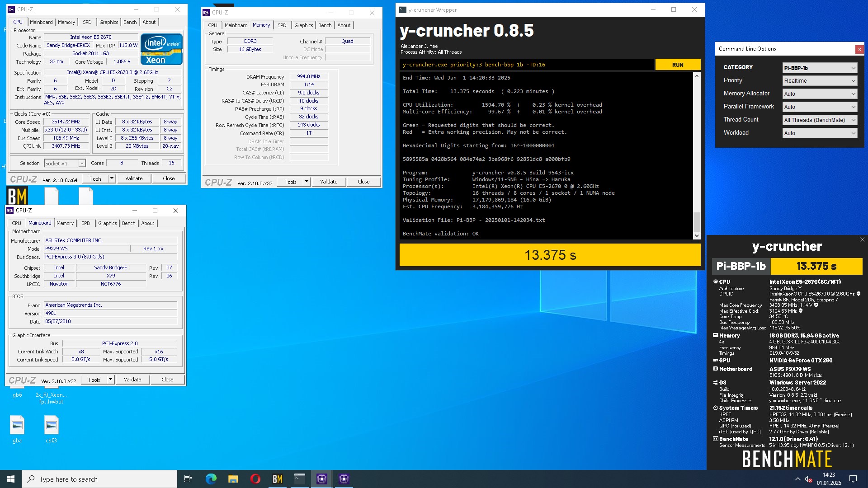Launch Microsoft Edge from the taskbar
The image size is (868, 488).
point(211,479)
